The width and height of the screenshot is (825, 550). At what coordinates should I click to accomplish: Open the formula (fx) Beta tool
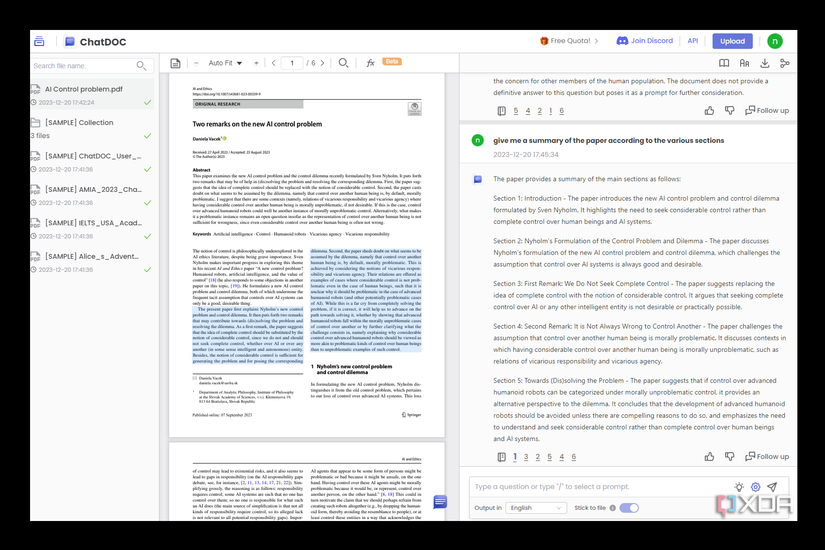370,63
